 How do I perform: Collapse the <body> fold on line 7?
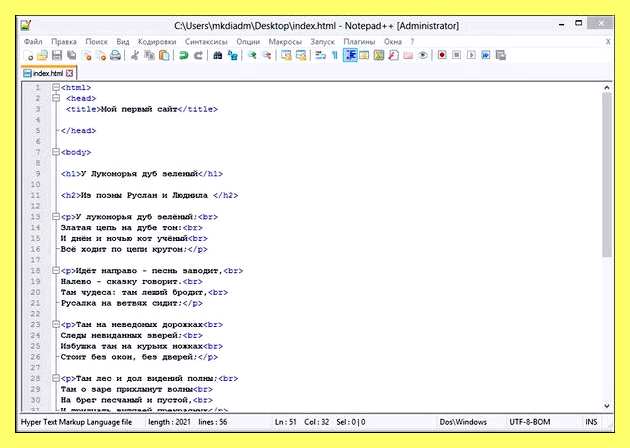(x=56, y=152)
